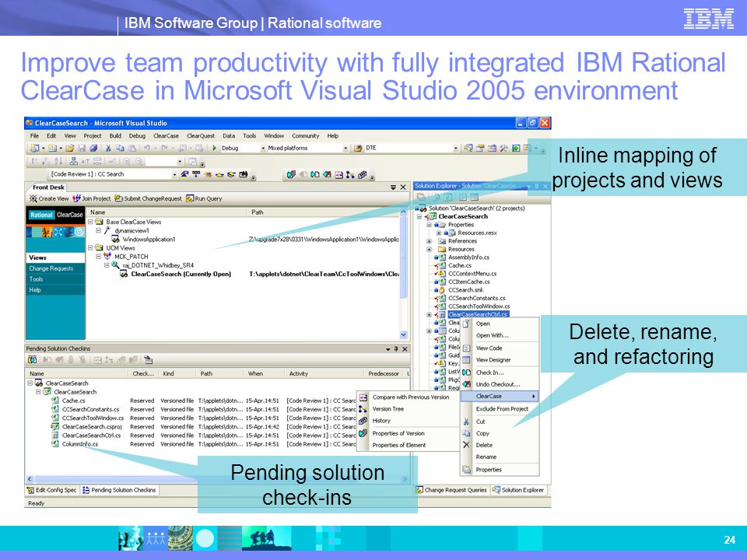Image resolution: width=747 pixels, height=560 pixels.
Task: Select ColumnInfo.cs in pending checkins list
Action: pyautogui.click(x=79, y=444)
